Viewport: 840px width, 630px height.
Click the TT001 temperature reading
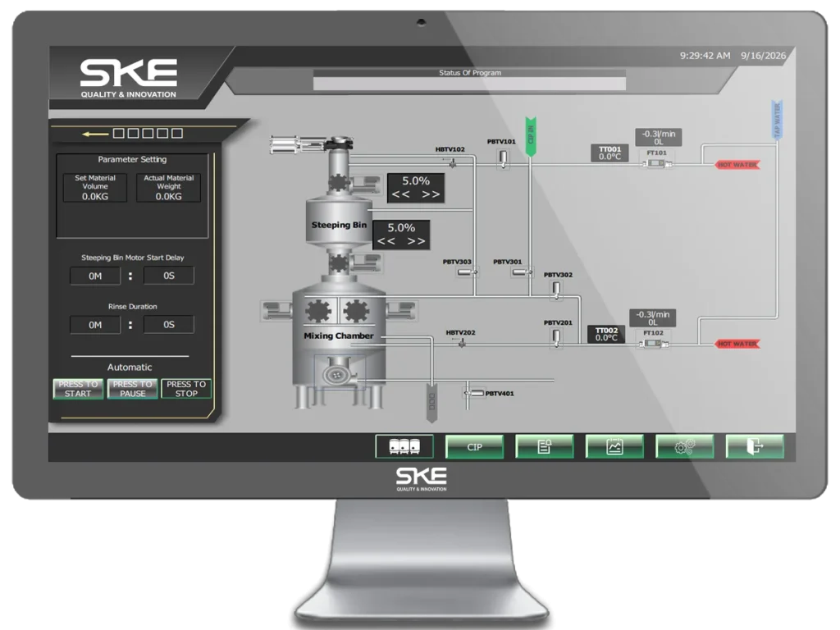click(x=609, y=153)
